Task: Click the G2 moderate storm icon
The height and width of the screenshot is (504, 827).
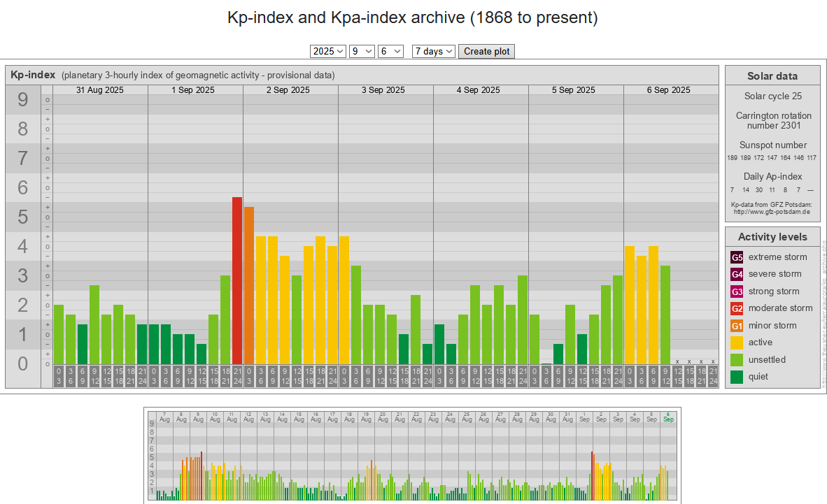Action: [737, 308]
